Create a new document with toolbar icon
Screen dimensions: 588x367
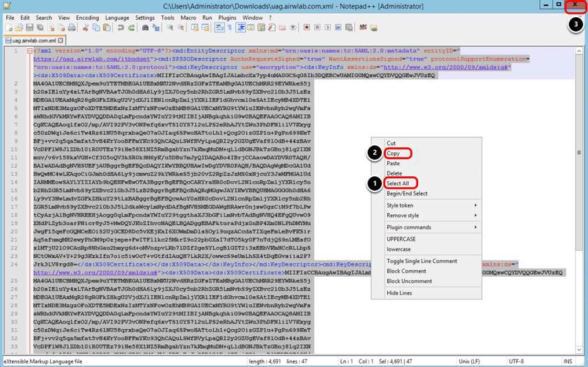pyautogui.click(x=10, y=28)
